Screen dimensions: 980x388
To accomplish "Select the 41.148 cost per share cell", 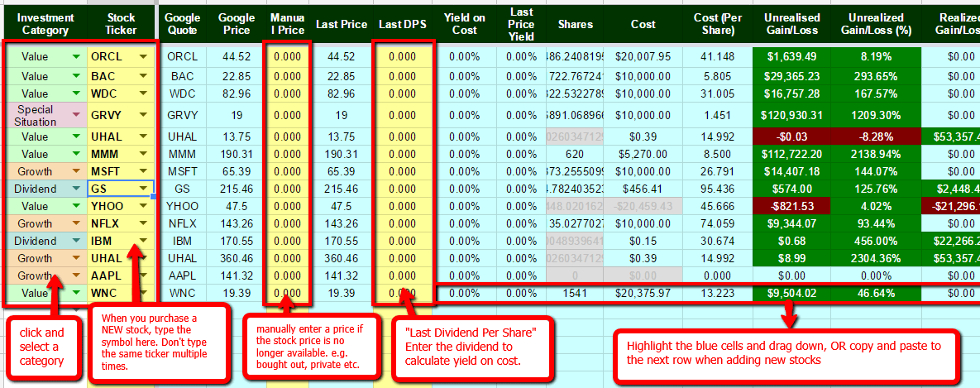I will (718, 57).
